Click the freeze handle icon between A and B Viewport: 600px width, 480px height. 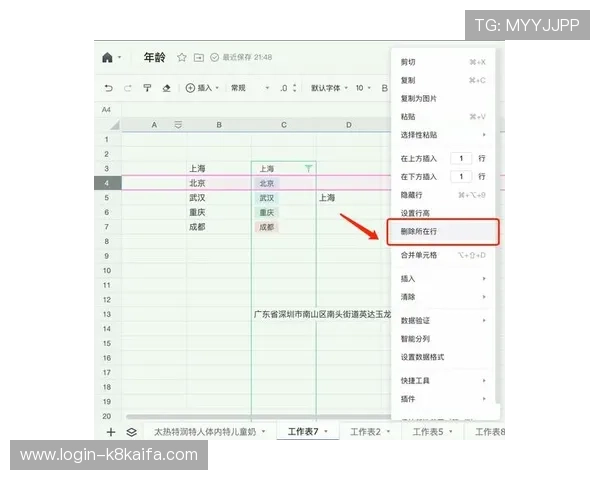click(x=178, y=125)
